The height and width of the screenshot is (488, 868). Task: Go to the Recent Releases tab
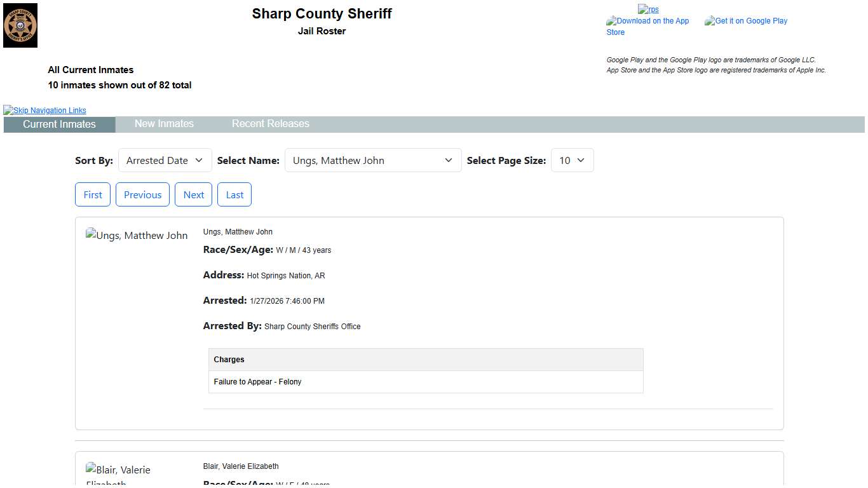(270, 124)
